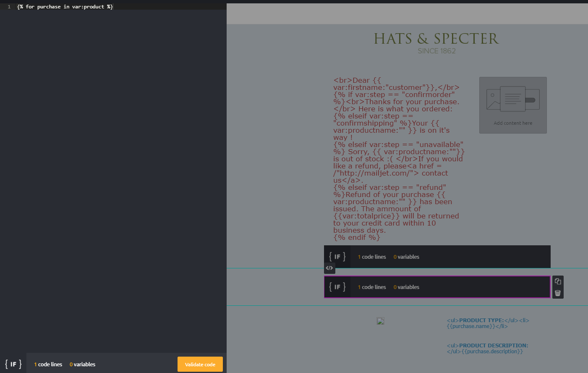
Task: Click the IF icon in selected code block
Action: click(337, 287)
